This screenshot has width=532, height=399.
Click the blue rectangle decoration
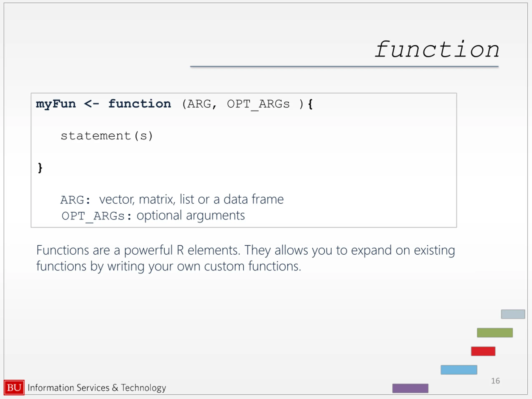point(459,370)
